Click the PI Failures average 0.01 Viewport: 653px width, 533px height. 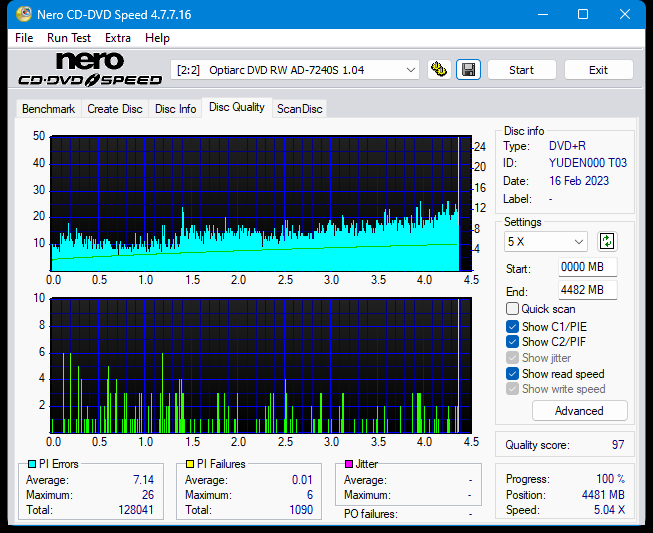click(302, 480)
